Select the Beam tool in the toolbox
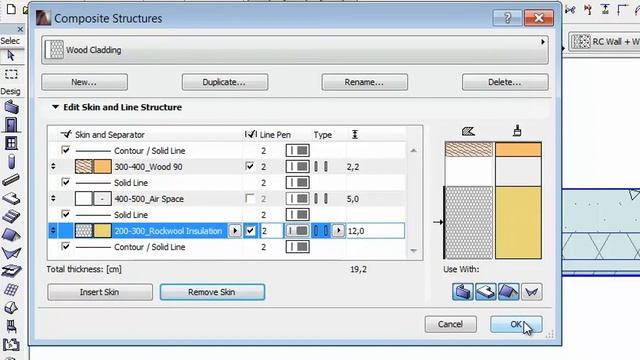 point(11,180)
